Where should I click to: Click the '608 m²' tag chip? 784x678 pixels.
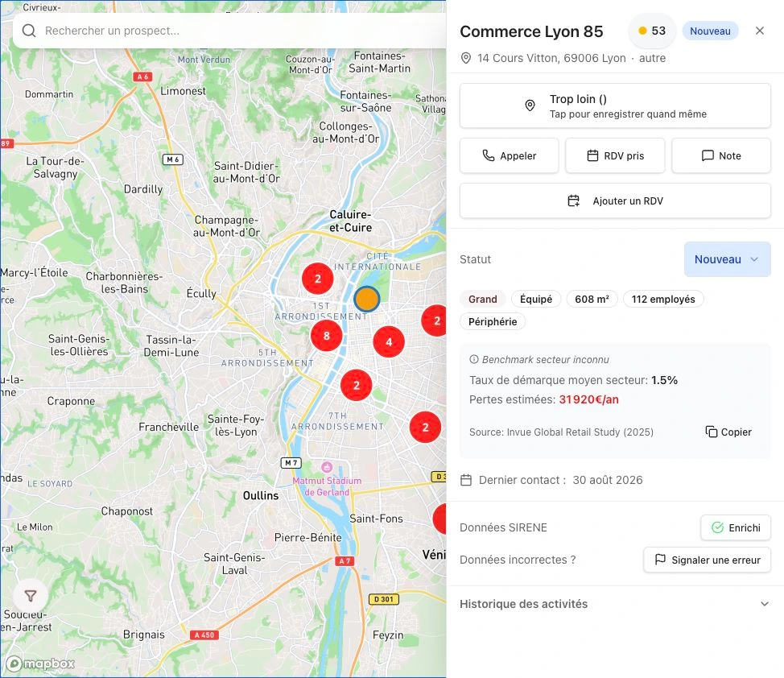(592, 300)
